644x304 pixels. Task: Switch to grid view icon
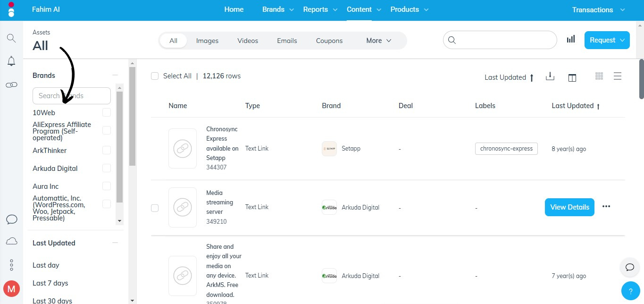[x=599, y=76]
